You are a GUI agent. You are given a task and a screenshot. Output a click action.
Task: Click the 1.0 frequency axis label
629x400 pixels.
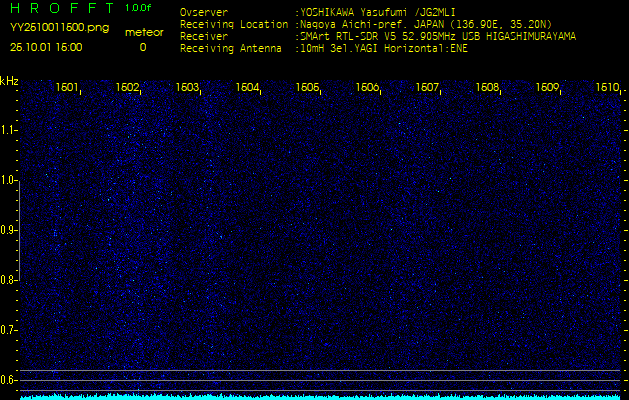[x=9, y=181]
